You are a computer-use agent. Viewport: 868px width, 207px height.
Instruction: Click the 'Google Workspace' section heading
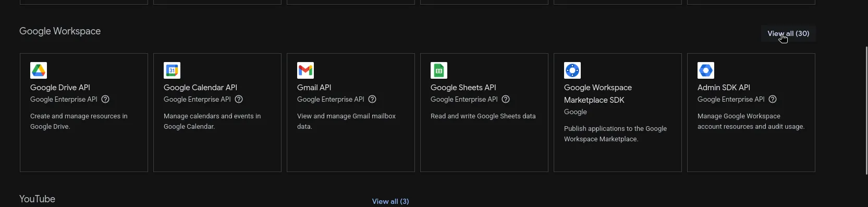click(x=60, y=31)
